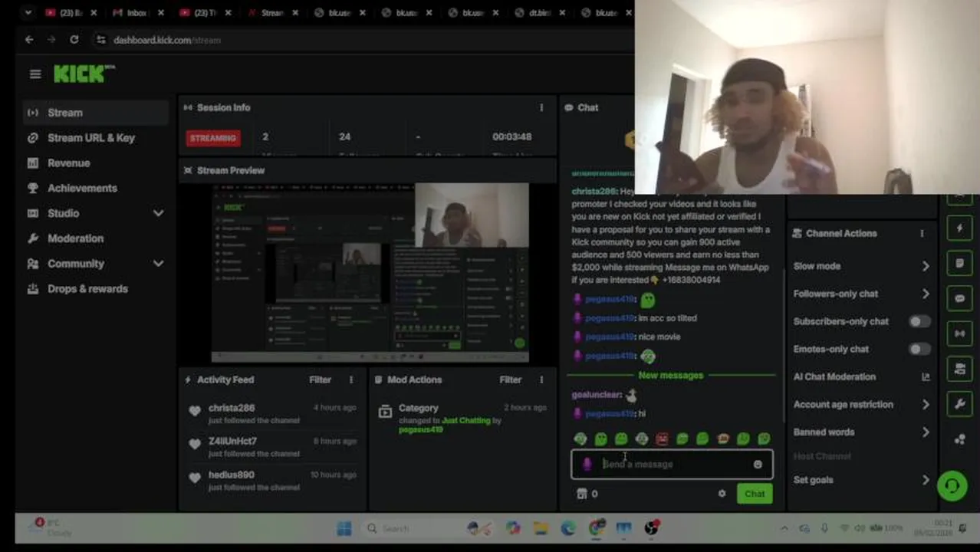The width and height of the screenshot is (980, 552).
Task: Click the three-dots cluster icon in the right rail
Action: [959, 439]
